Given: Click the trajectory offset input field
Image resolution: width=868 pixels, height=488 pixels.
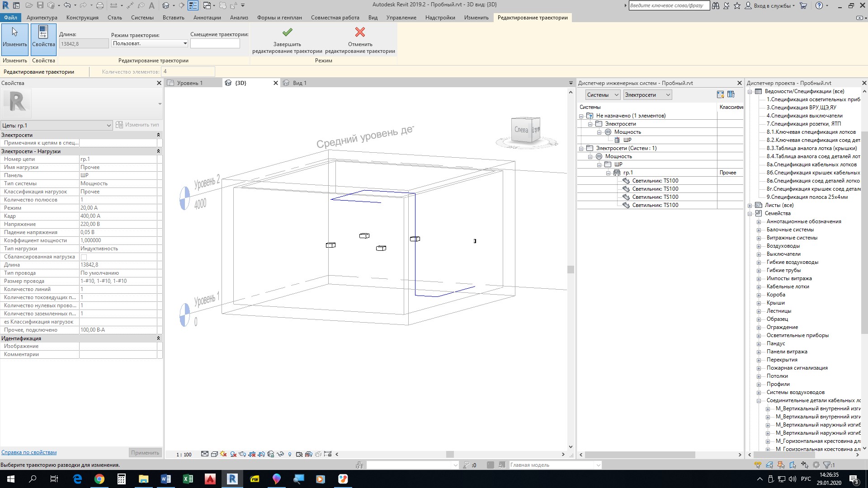Looking at the screenshot, I should (x=215, y=43).
